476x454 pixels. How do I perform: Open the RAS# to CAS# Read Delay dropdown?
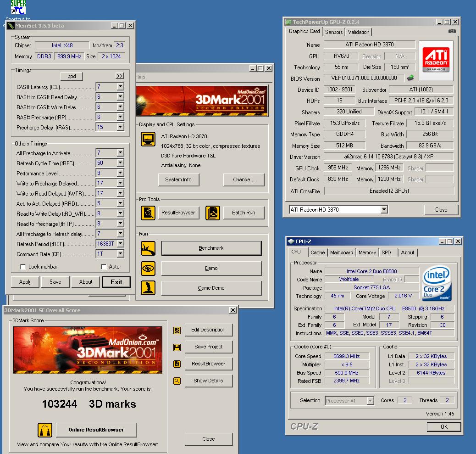point(121,97)
